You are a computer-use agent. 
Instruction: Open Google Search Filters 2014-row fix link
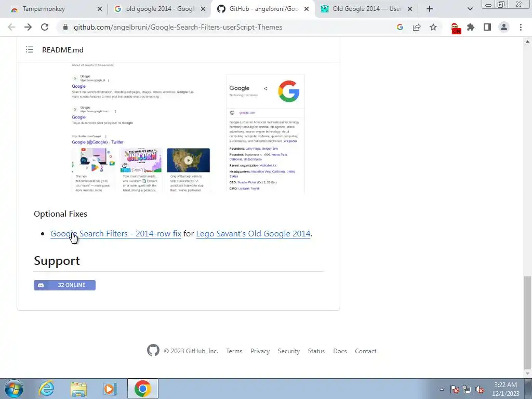coord(116,233)
